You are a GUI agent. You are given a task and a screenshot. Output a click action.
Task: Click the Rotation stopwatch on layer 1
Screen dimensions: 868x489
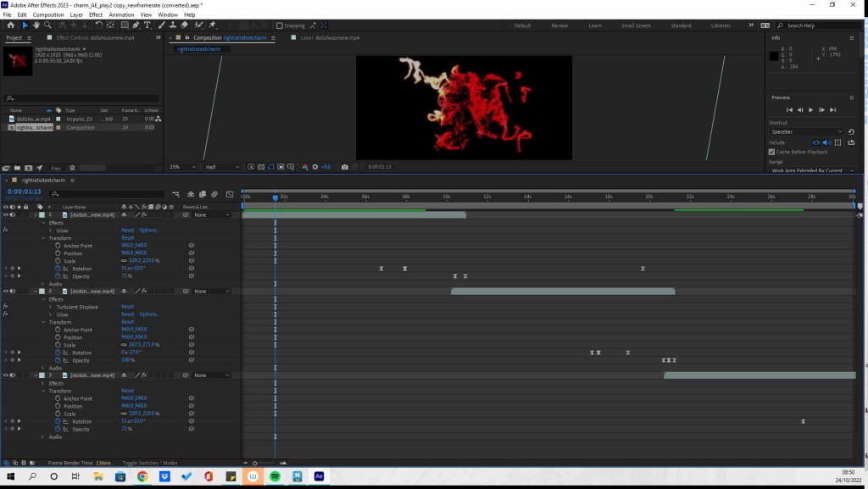click(58, 269)
